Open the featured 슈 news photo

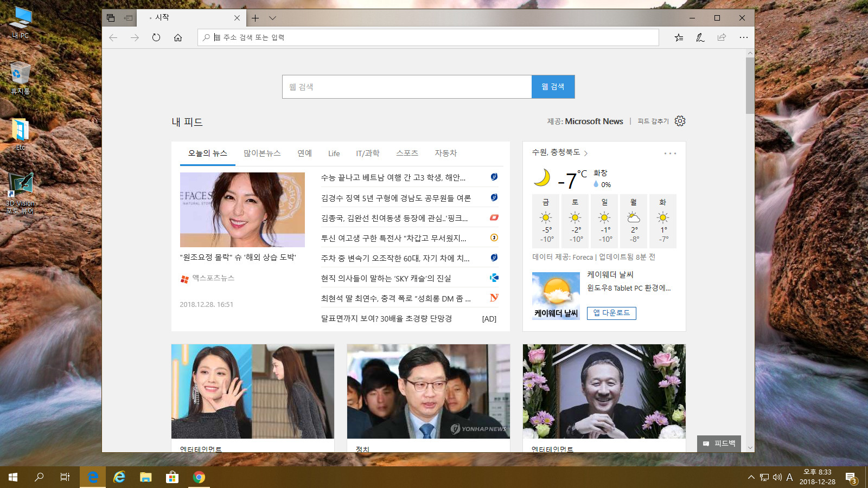pyautogui.click(x=242, y=210)
